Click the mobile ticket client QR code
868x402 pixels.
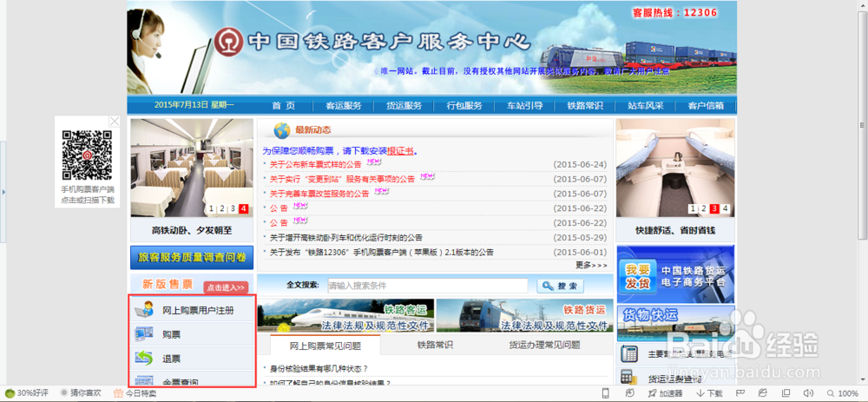[x=87, y=155]
